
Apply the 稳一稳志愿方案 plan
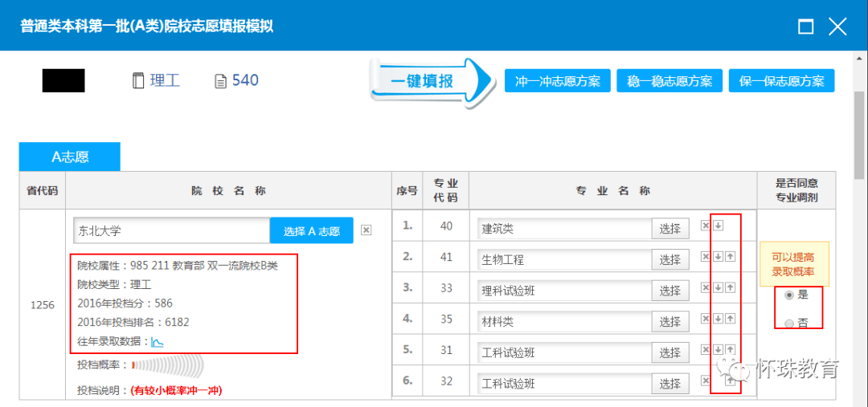(669, 81)
